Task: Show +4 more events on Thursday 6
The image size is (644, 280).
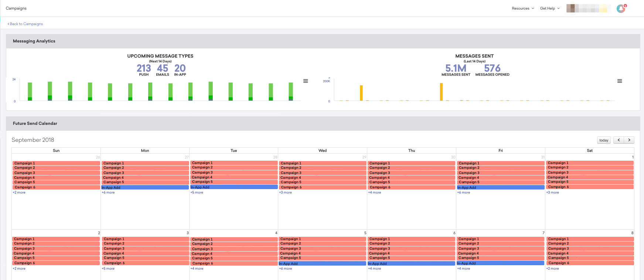Action: 375,269
